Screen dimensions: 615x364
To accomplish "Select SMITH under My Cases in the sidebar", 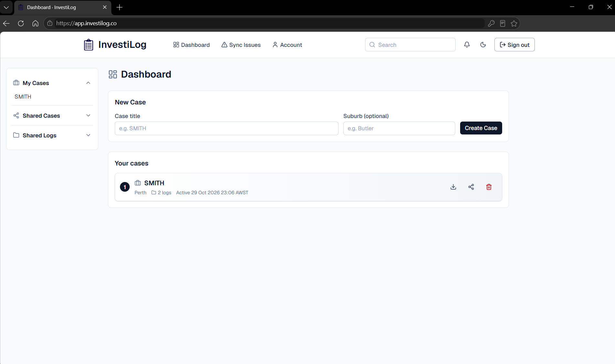I will [x=23, y=97].
